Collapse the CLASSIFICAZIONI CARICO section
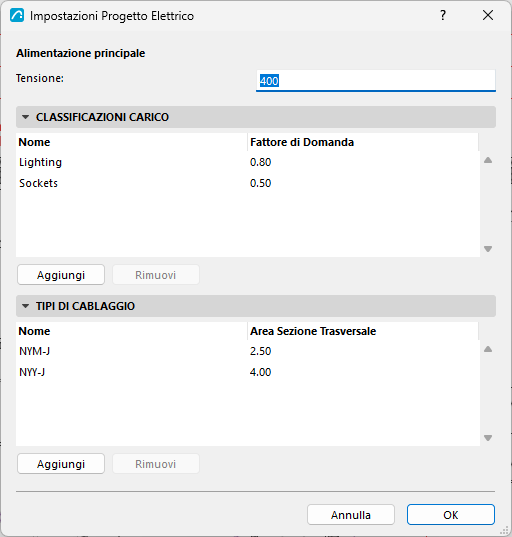 25,117
